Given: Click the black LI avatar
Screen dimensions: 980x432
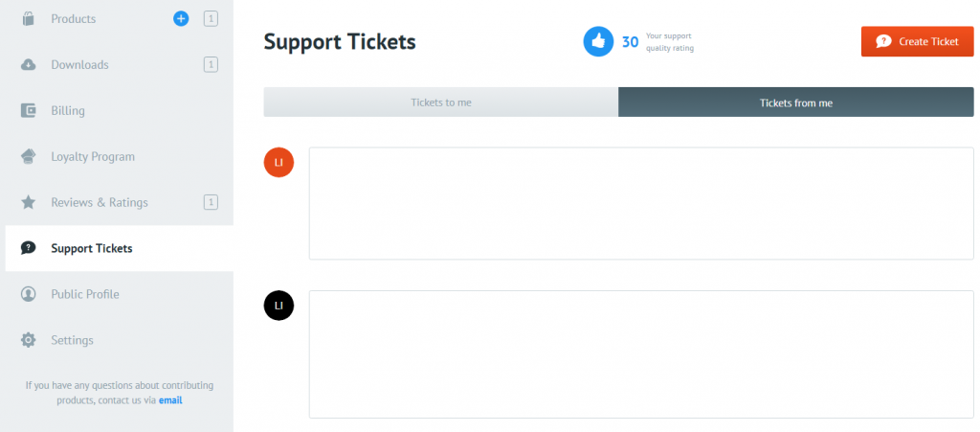Looking at the screenshot, I should tap(278, 306).
